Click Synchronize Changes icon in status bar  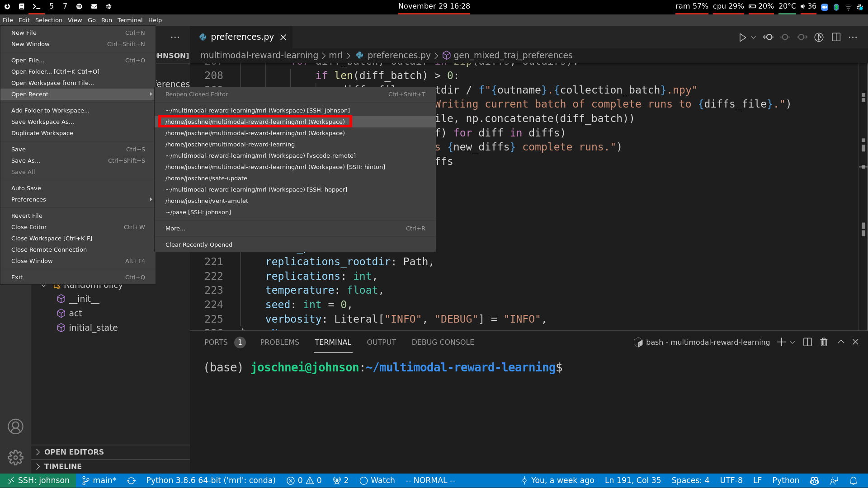point(131,481)
